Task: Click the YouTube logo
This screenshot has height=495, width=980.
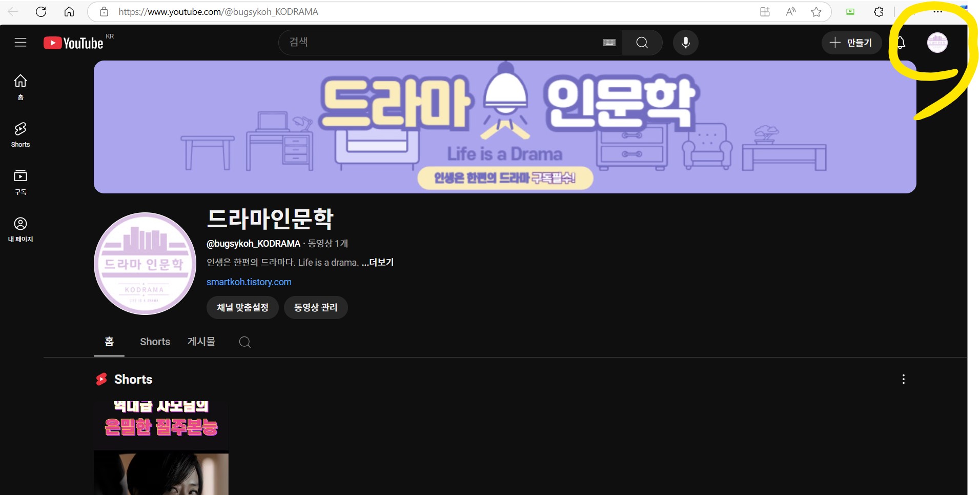Action: coord(73,43)
